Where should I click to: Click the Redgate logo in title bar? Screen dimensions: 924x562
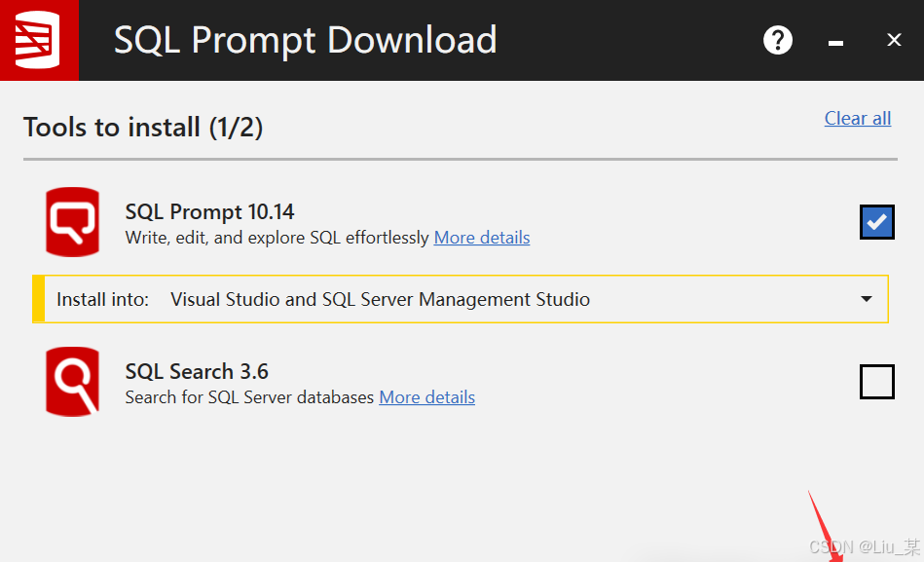[x=38, y=40]
